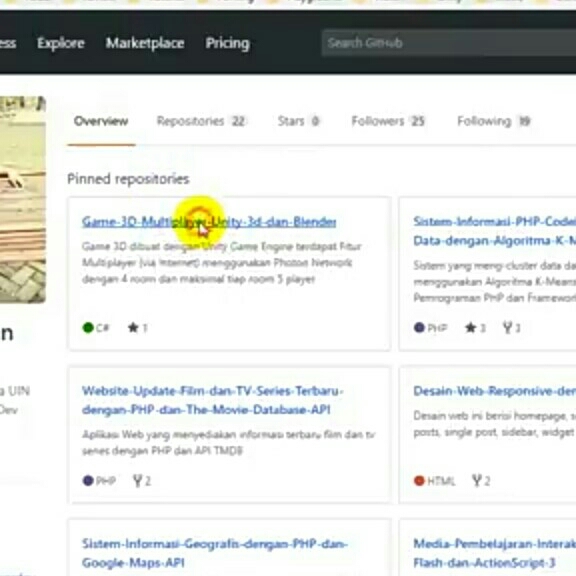Open Sistem-Informasi-Geografis-dengan-PHP repository link
The image size is (576, 576).
215,553
